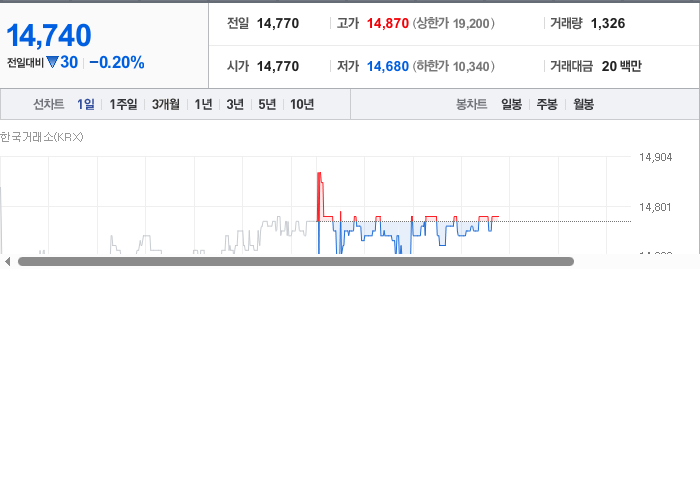The width and height of the screenshot is (700, 490).
Task: Click the blue down triangle next to 30
Action: [52, 62]
